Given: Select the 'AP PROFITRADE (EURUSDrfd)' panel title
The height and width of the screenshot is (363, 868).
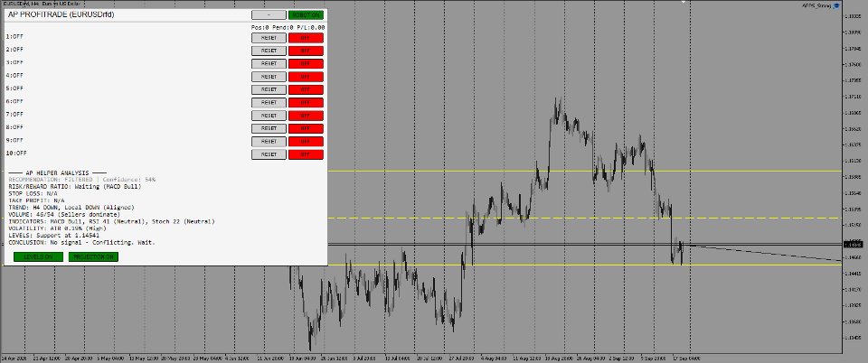Looking at the screenshot, I should click(x=61, y=15).
